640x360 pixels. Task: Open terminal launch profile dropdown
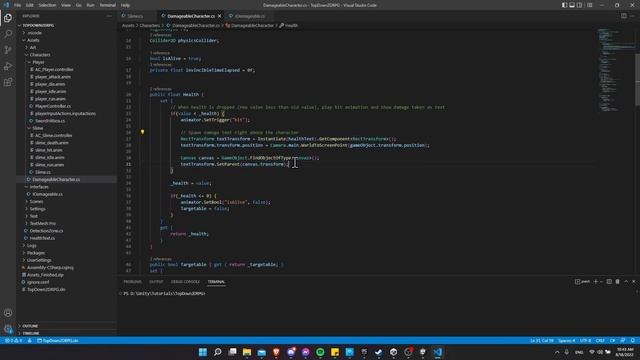point(601,282)
